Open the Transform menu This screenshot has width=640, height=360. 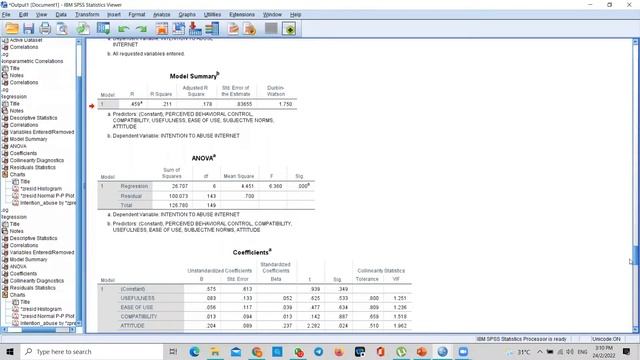point(87,14)
